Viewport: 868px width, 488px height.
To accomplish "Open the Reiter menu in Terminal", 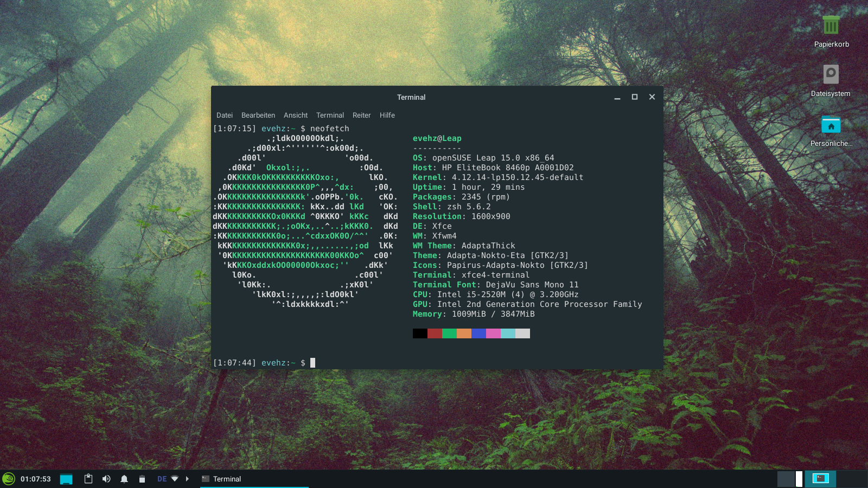I will (361, 115).
